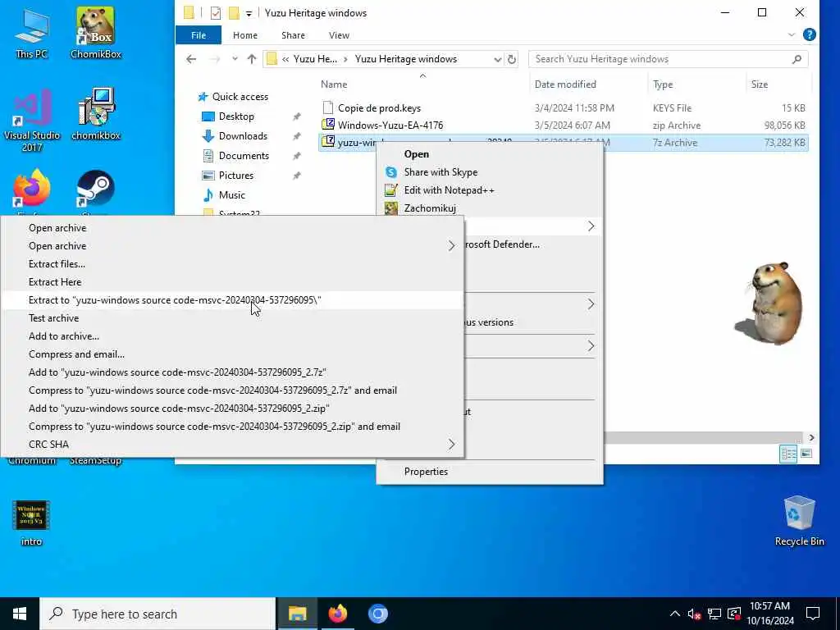
Task: Open File ribbon tab
Action: [x=199, y=34]
